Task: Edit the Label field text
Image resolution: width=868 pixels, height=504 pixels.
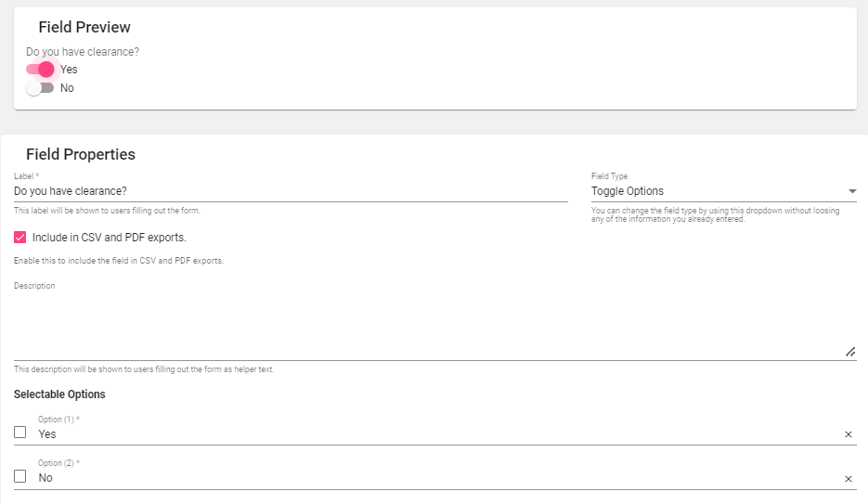Action: coord(291,191)
